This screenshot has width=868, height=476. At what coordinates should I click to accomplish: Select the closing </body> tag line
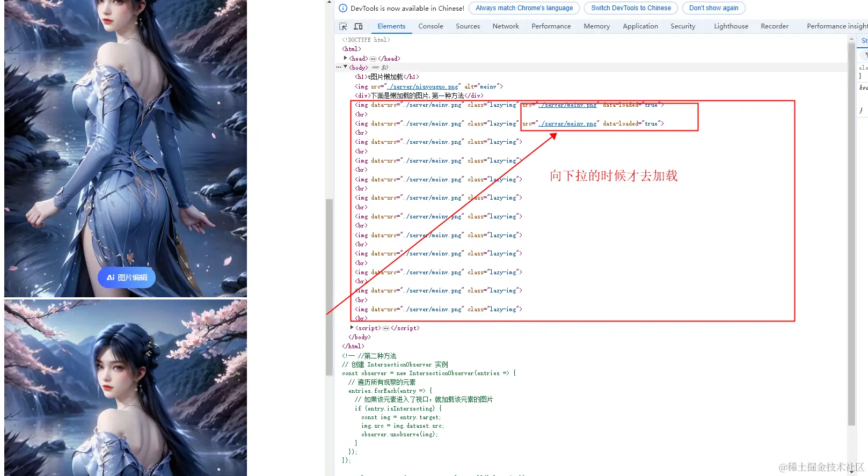(360, 337)
